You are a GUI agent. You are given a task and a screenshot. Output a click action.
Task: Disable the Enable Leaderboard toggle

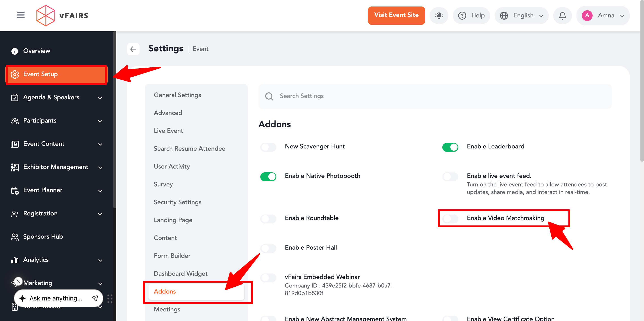click(450, 147)
